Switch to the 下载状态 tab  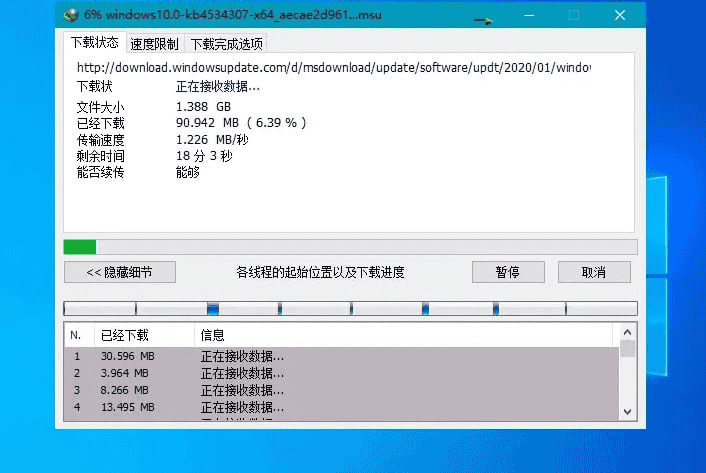click(x=95, y=43)
